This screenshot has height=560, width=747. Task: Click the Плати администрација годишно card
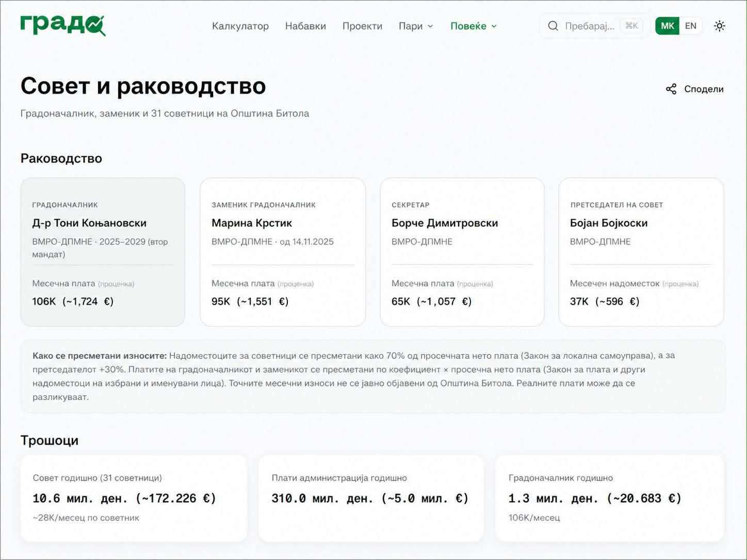point(371,498)
